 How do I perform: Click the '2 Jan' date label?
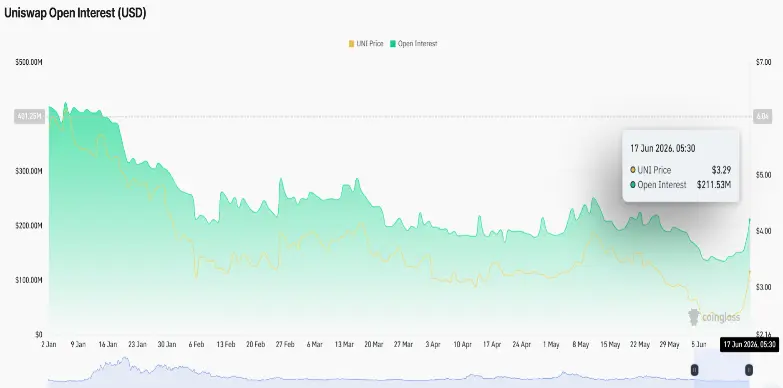point(48,345)
